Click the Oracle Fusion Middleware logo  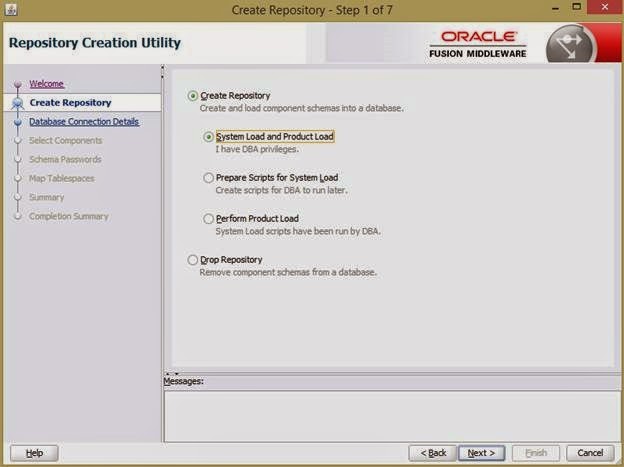click(x=478, y=44)
